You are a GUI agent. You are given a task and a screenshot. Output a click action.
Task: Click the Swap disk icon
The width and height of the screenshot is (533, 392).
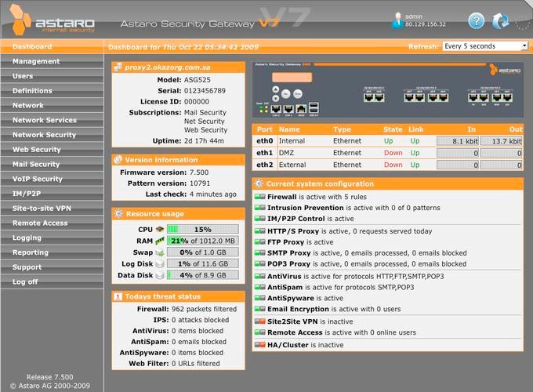tap(160, 252)
